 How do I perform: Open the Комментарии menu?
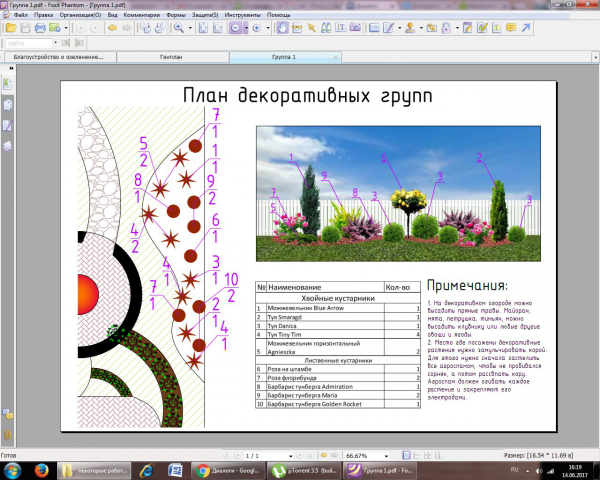click(141, 15)
